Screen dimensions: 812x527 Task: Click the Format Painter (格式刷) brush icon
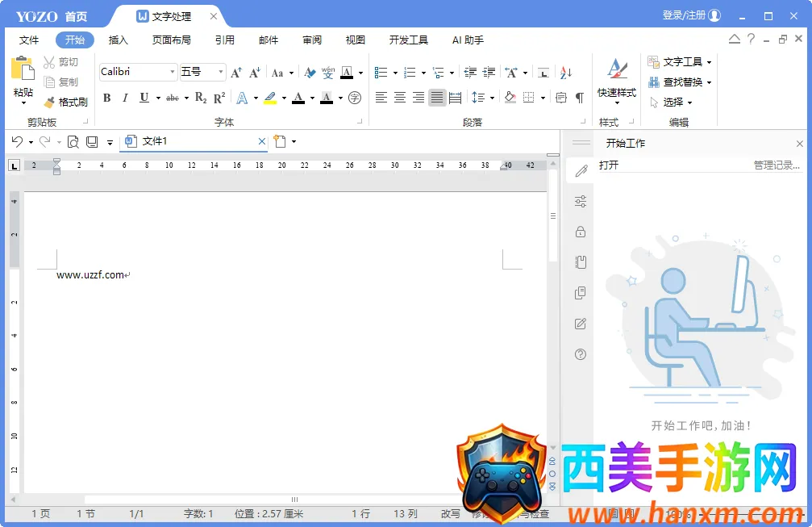pyautogui.click(x=49, y=102)
